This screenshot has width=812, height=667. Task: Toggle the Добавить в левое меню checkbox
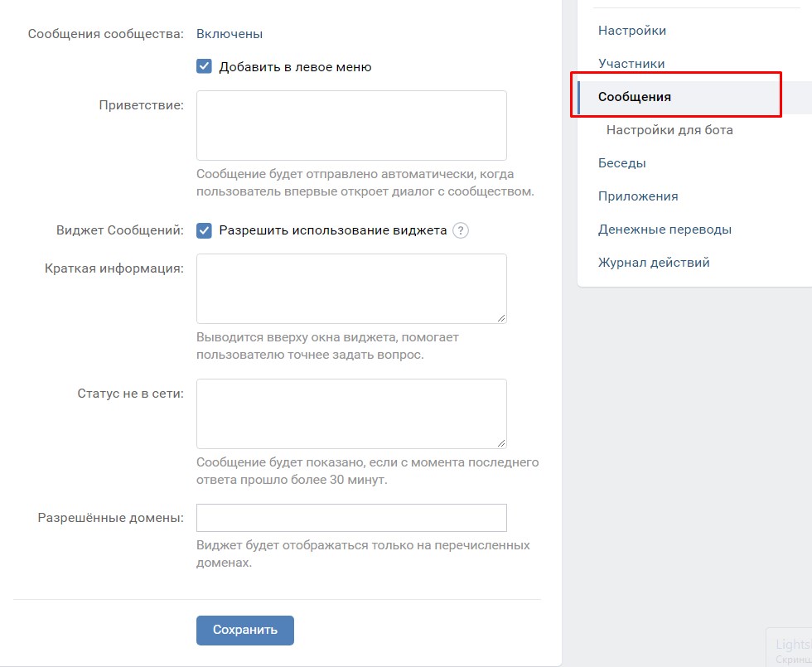coord(205,66)
